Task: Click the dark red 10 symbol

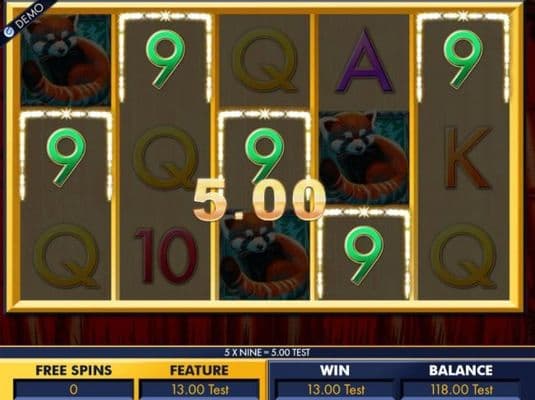Action: pos(167,256)
